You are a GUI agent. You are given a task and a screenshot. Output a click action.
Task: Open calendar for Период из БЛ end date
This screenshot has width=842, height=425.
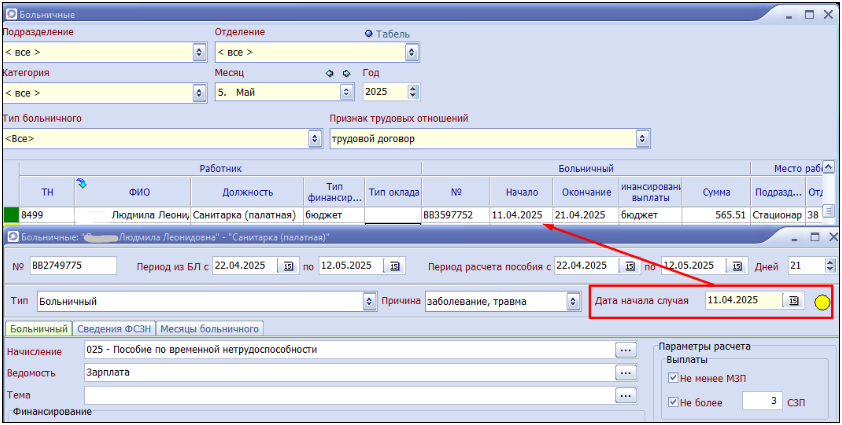tap(395, 266)
